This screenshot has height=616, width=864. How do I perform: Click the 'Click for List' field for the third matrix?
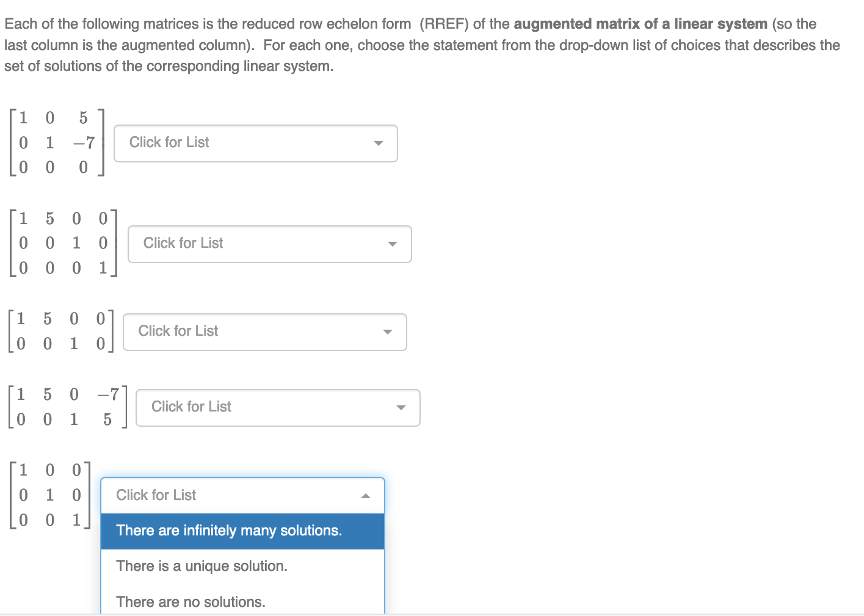click(178, 331)
